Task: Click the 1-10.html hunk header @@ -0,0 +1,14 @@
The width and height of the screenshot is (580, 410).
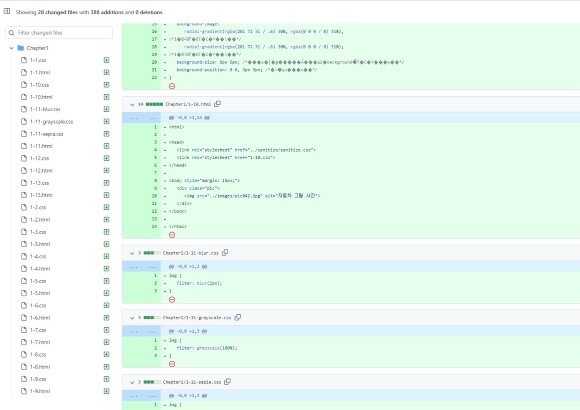Action: coord(189,118)
